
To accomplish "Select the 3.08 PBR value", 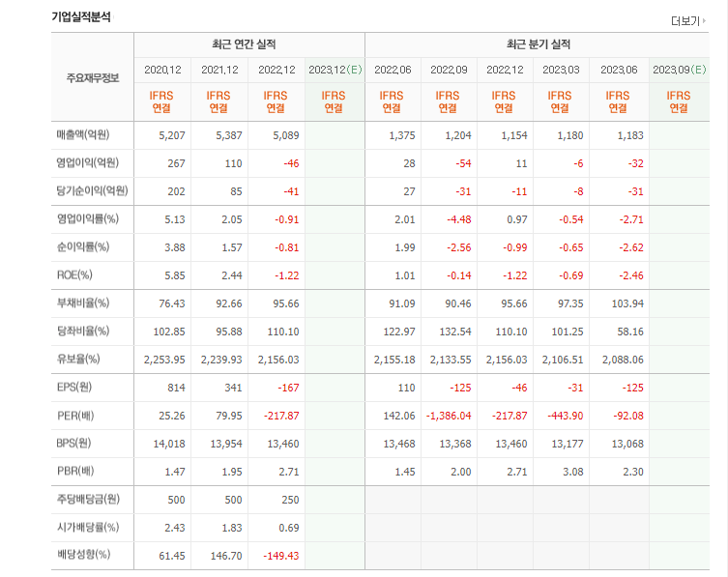I will pos(573,472).
